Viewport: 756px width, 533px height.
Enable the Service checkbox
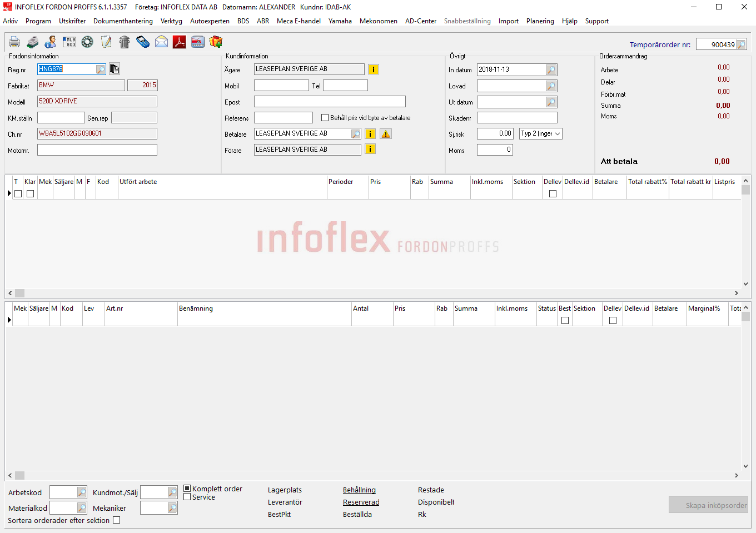point(187,497)
